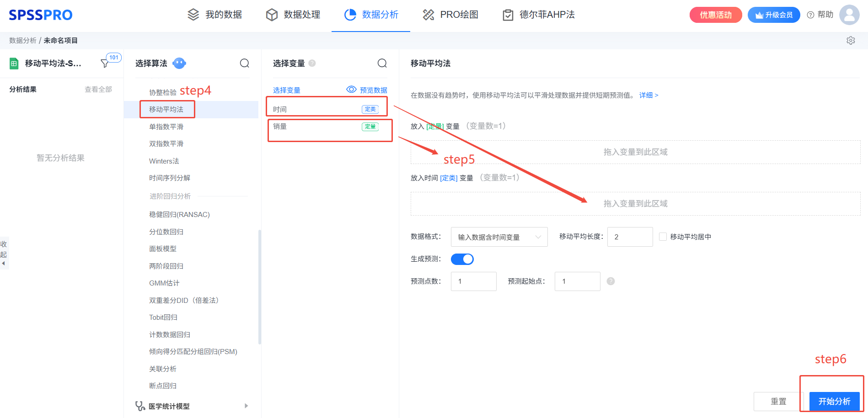This screenshot has height=418, width=868.
Task: Open the 数据格式 dropdown
Action: [499, 237]
